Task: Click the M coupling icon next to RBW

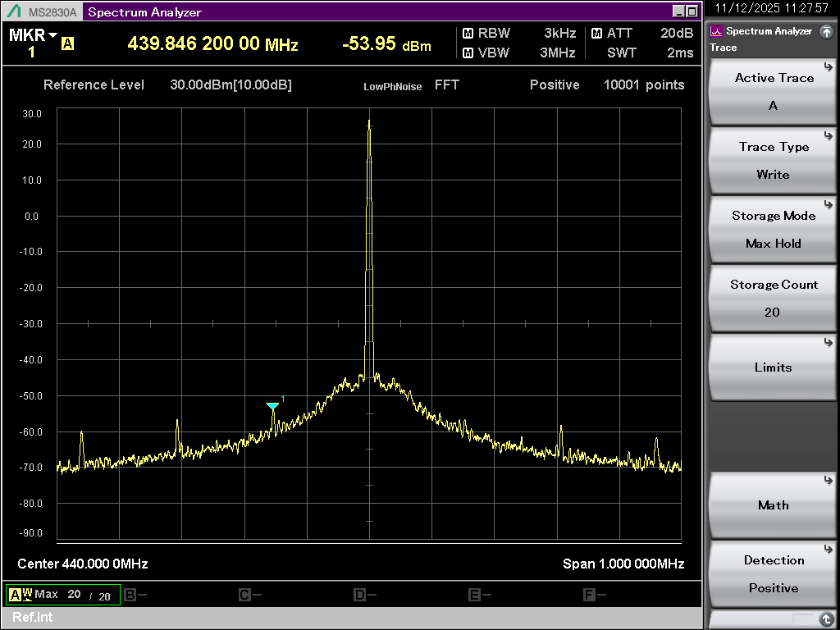Action: [468, 34]
